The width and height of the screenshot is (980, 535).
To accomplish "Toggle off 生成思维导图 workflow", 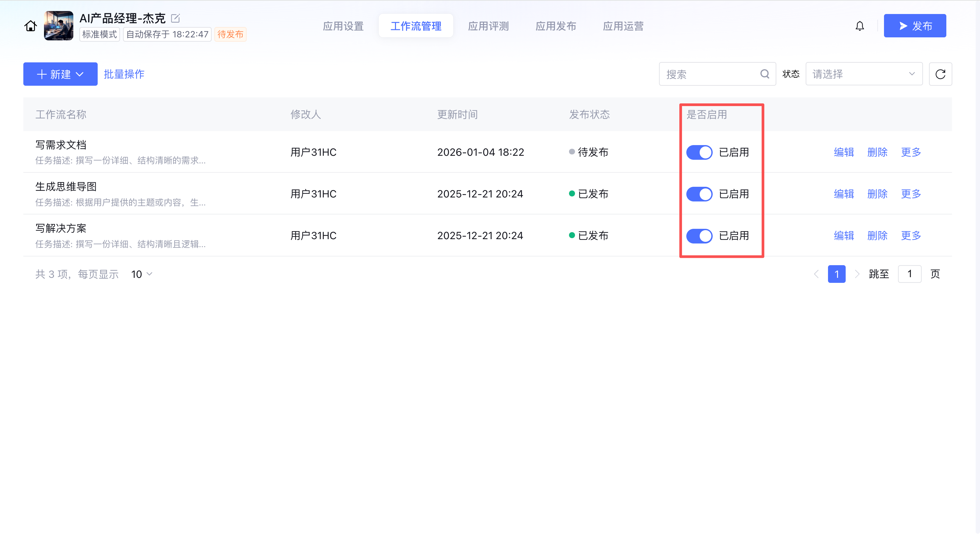I will [699, 194].
